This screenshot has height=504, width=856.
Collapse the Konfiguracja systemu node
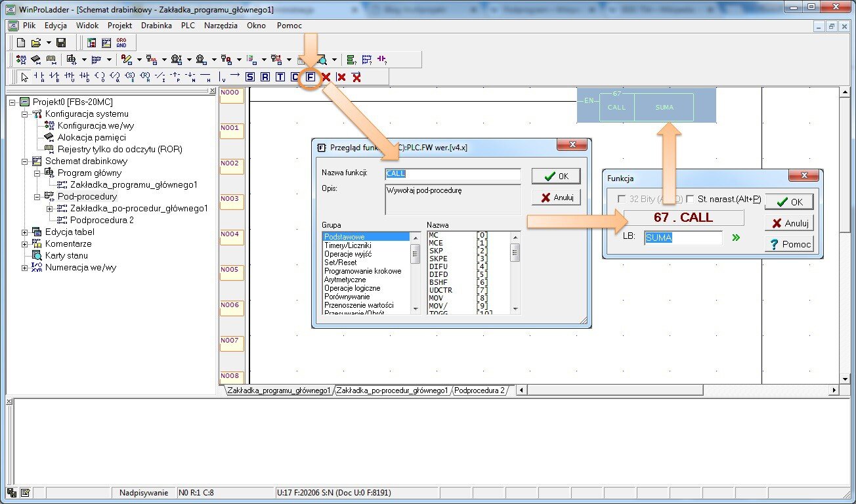click(25, 114)
